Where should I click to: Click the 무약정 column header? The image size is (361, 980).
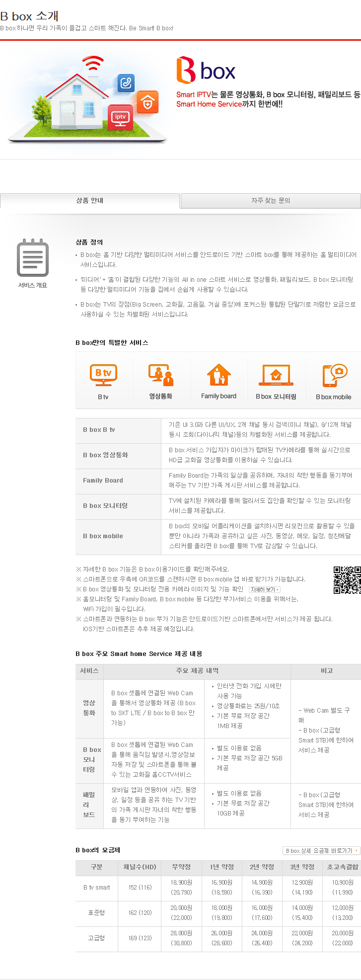click(x=181, y=867)
